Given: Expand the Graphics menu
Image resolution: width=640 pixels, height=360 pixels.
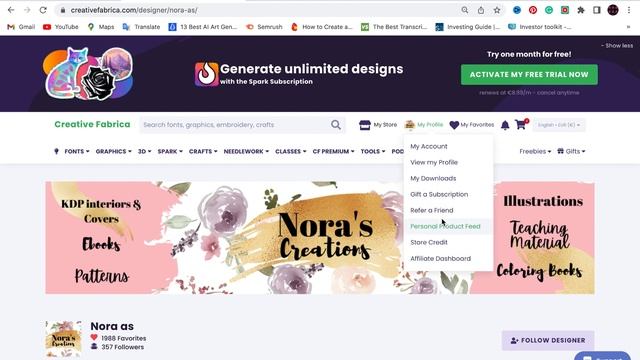Looking at the screenshot, I should tap(113, 151).
